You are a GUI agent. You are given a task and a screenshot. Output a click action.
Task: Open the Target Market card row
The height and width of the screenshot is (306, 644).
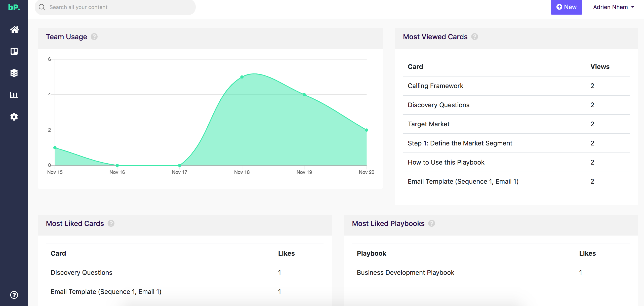tap(428, 124)
